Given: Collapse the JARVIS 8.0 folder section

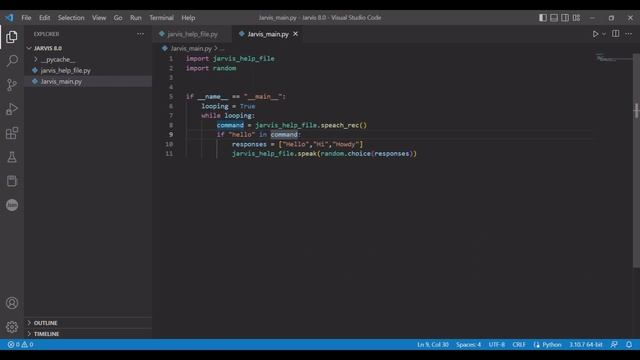Looking at the screenshot, I should click(88, 48).
